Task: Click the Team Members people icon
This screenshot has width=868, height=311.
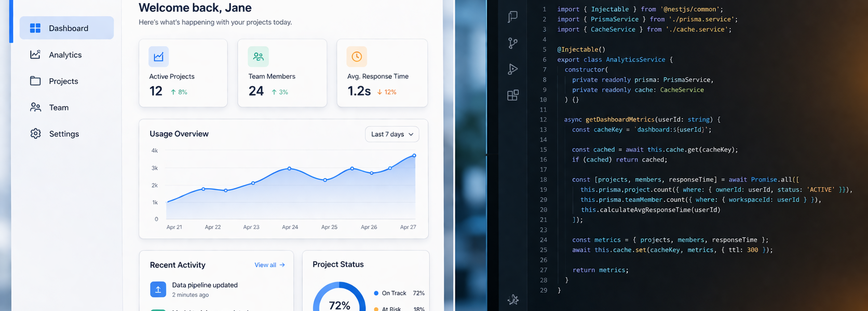Action: (x=258, y=56)
